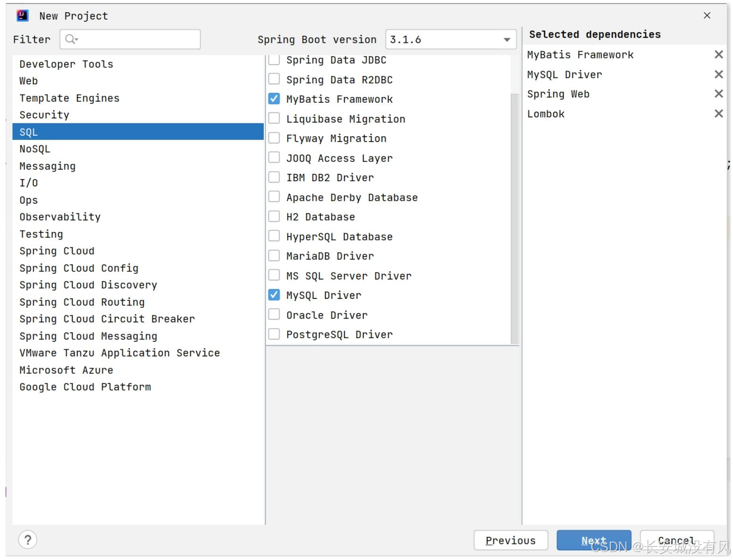Click the Cancel button
The width and height of the screenshot is (733, 560).
[677, 540]
